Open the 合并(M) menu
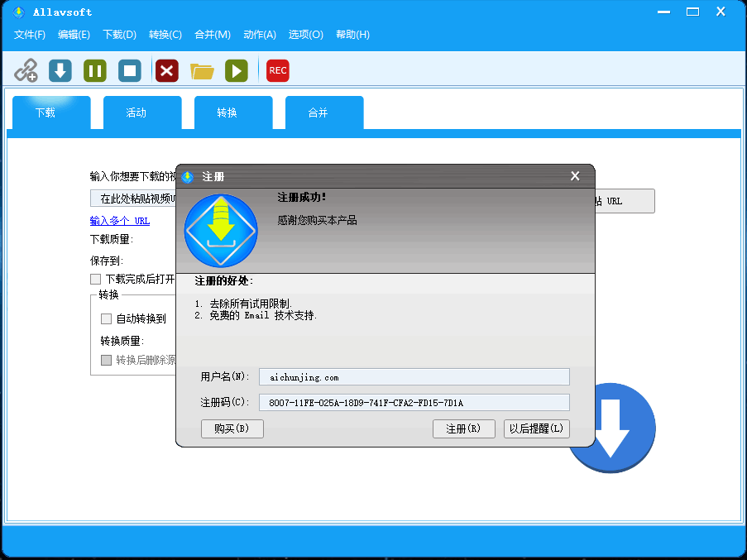 (213, 34)
